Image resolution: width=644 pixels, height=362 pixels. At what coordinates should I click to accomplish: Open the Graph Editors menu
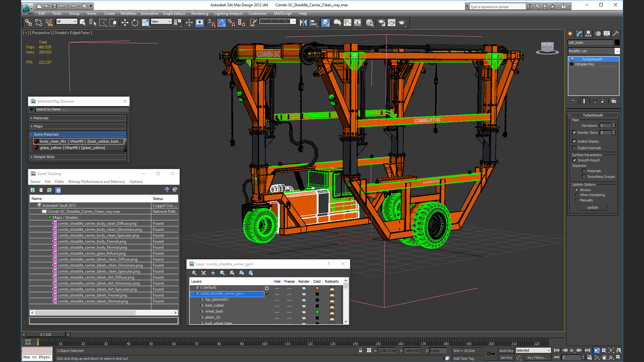pyautogui.click(x=174, y=13)
